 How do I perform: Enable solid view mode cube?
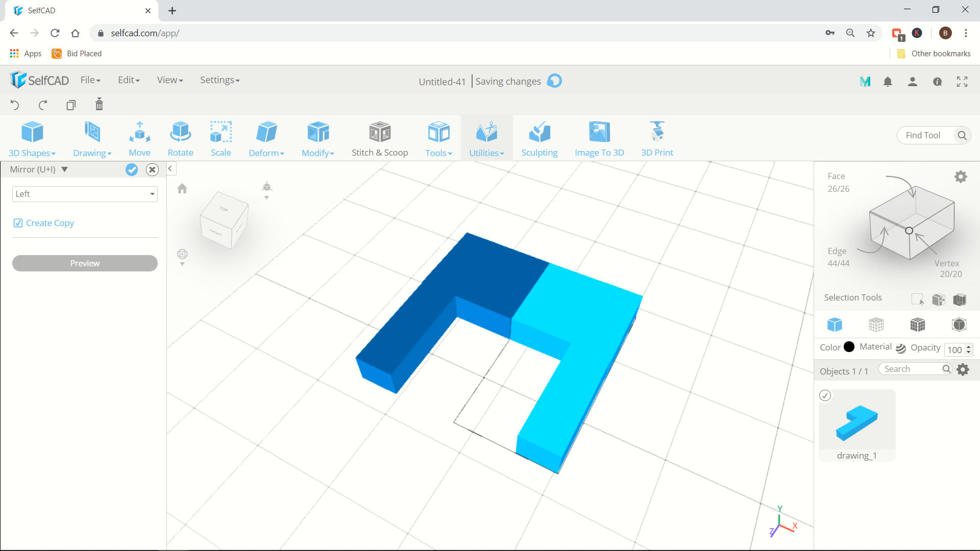tap(835, 324)
